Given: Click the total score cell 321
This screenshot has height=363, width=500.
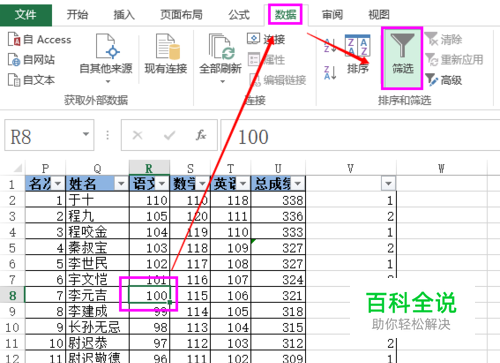Looking at the screenshot, I should pyautogui.click(x=278, y=295).
